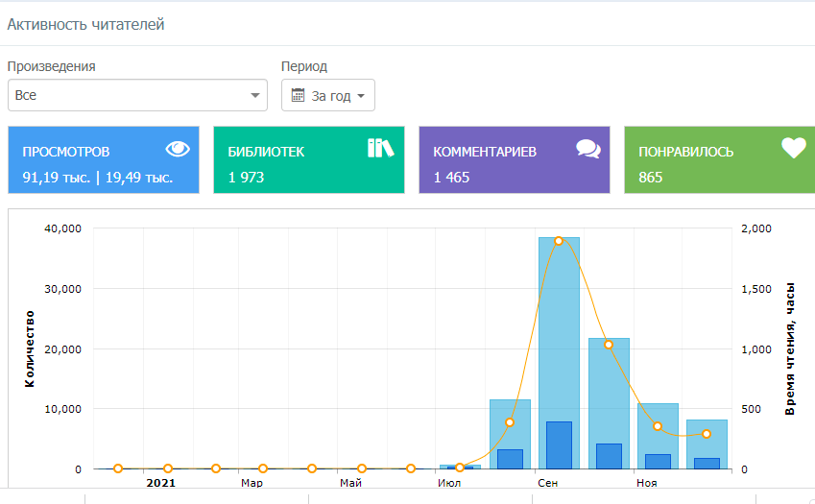Open the Понравилось stats card

click(720, 160)
